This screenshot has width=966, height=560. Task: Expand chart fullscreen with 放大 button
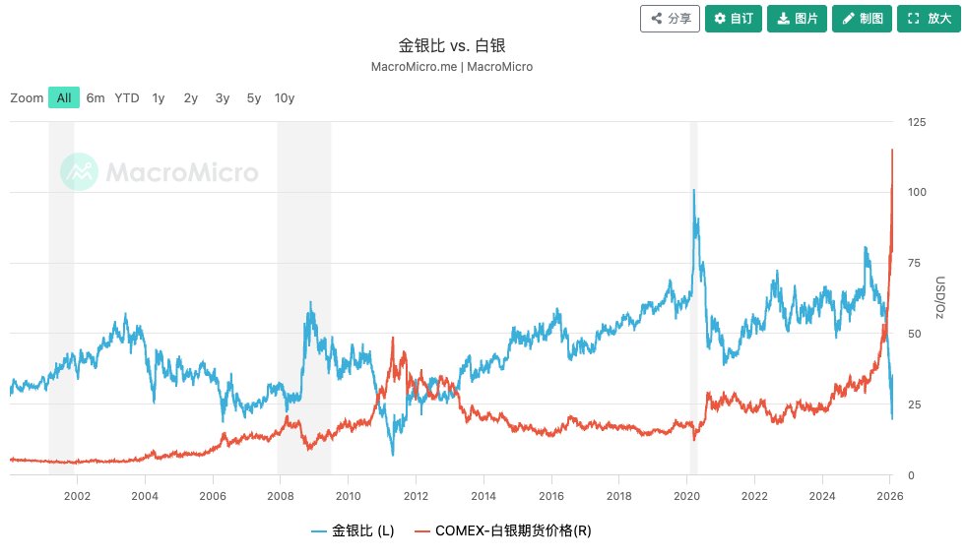(928, 19)
